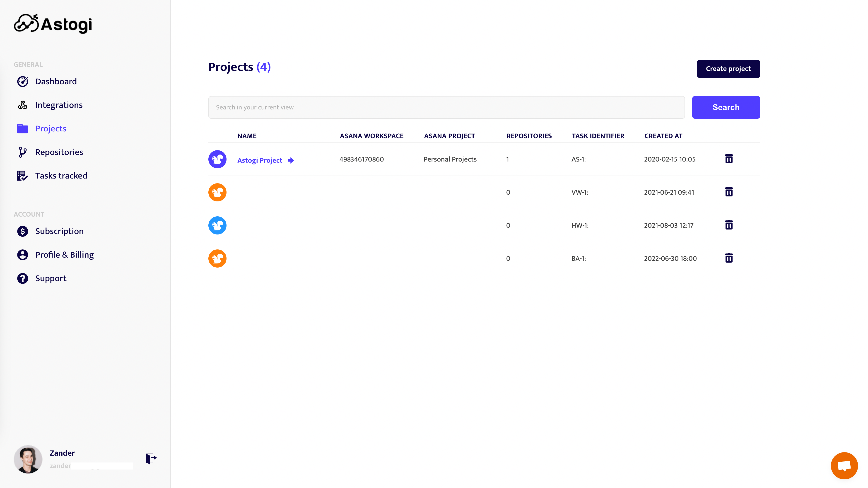Click the arrow next to Astogi Project

coord(291,160)
